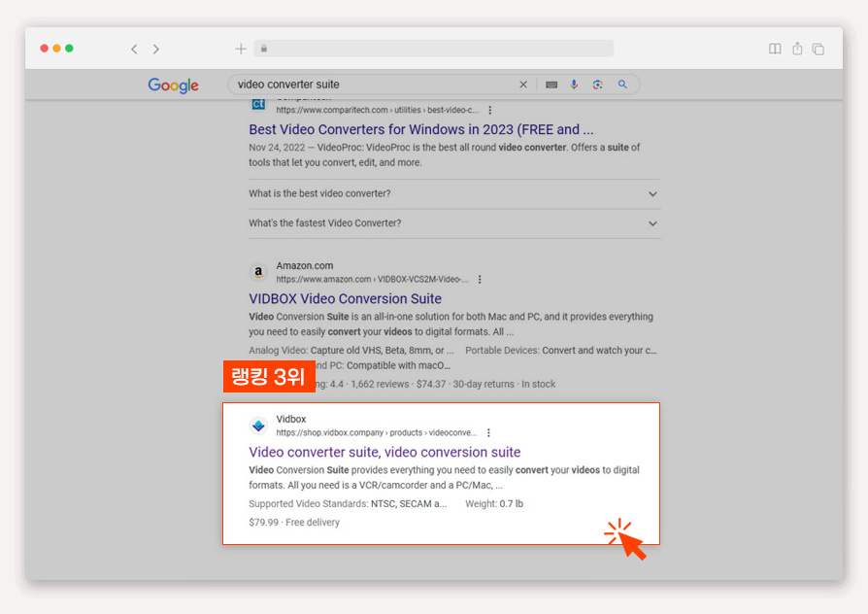Click 'Analog Video: Capture old VHS' text
Viewport: 868px width, 614px height.
[351, 350]
